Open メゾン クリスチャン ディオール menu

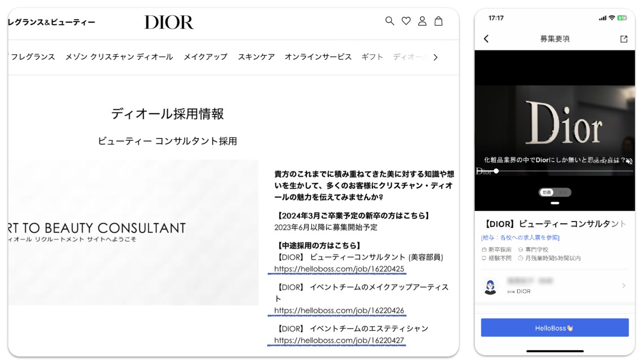point(119,57)
